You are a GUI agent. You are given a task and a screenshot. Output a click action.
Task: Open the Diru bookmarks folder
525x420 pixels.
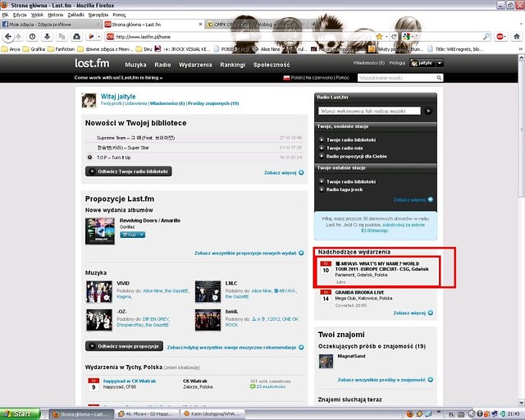pyautogui.click(x=144, y=49)
